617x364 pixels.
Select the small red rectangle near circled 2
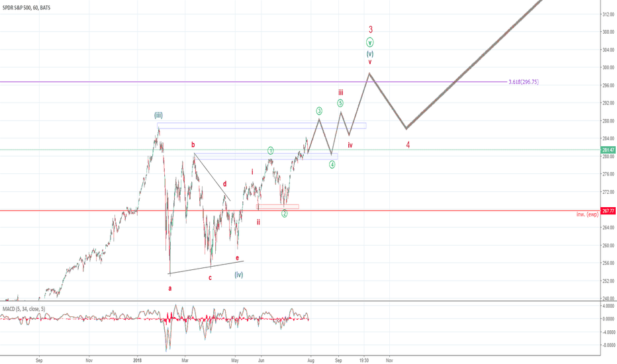(x=277, y=206)
